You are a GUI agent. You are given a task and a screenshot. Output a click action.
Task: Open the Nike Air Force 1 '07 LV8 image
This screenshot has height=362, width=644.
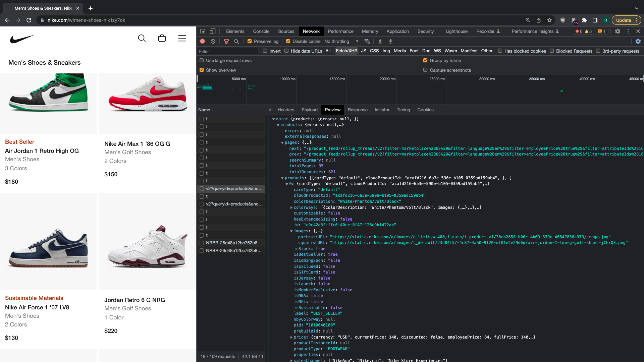point(48,241)
